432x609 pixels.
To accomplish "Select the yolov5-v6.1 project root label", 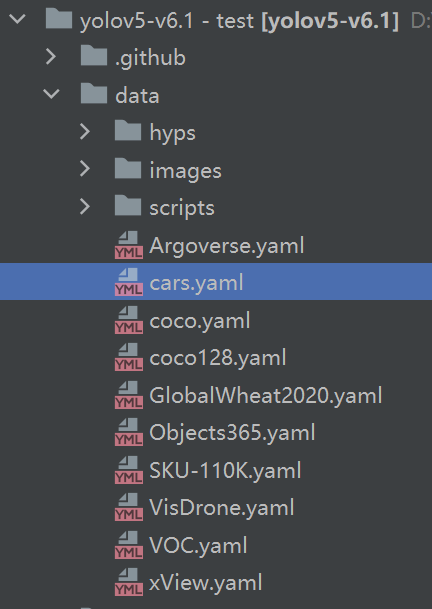I will click(x=239, y=20).
